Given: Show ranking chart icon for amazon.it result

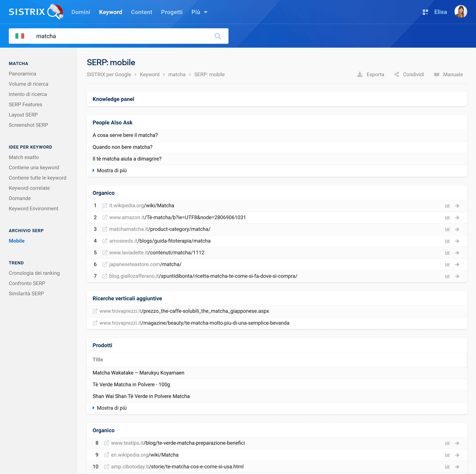Looking at the screenshot, I should (447, 217).
